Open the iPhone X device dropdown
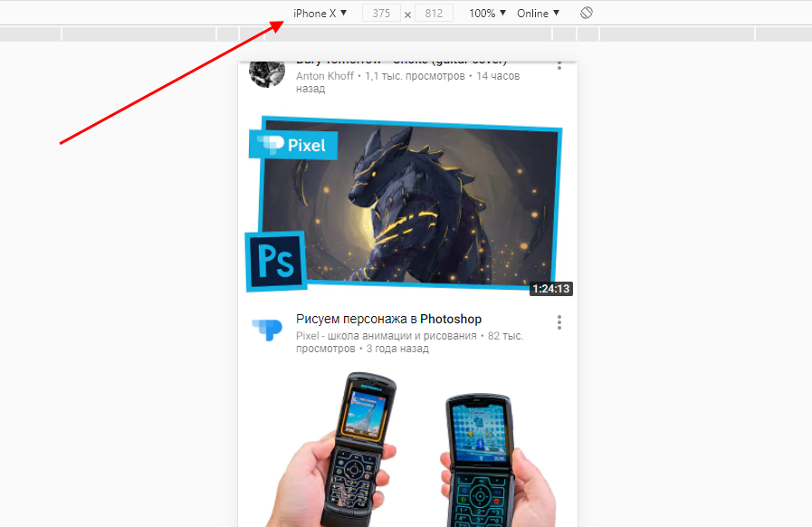The width and height of the screenshot is (812, 527). coord(320,14)
